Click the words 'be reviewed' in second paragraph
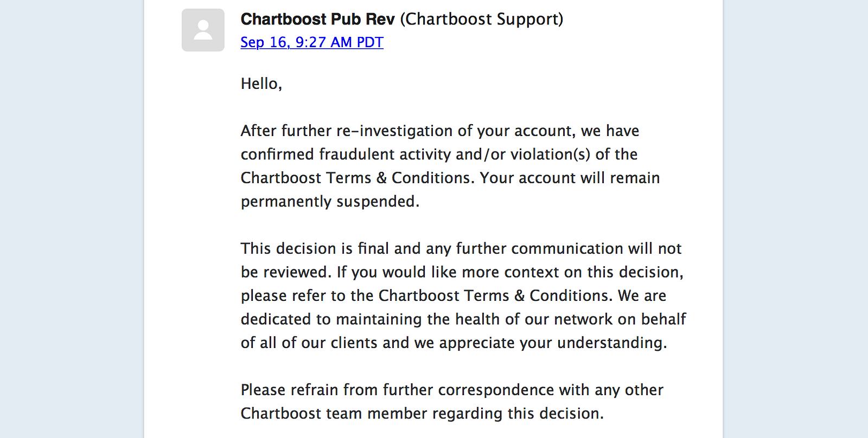 click(284, 272)
